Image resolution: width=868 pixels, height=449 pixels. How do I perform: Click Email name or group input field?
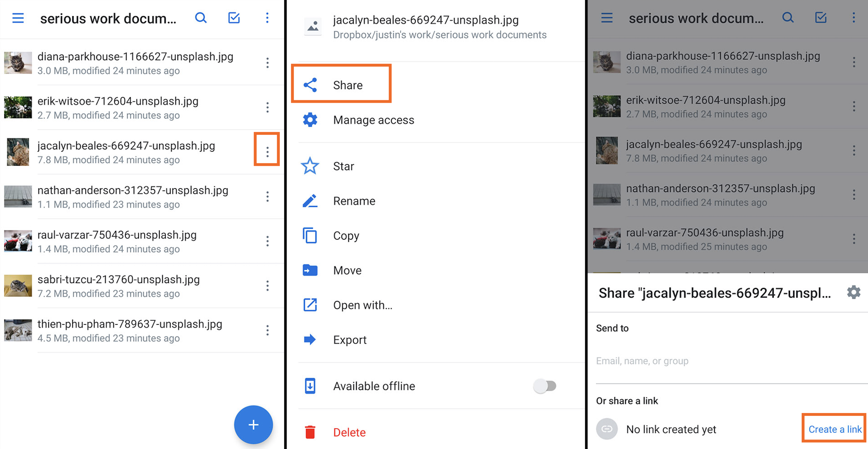point(727,361)
